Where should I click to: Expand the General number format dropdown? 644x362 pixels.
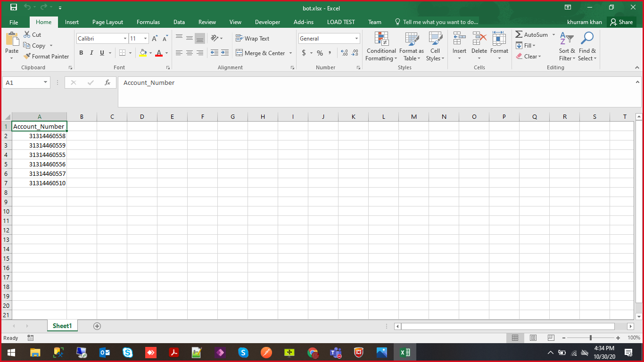point(356,39)
